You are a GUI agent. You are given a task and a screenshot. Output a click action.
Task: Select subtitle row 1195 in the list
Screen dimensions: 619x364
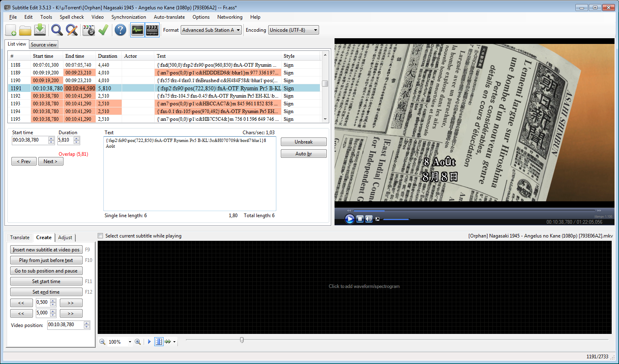click(164, 119)
